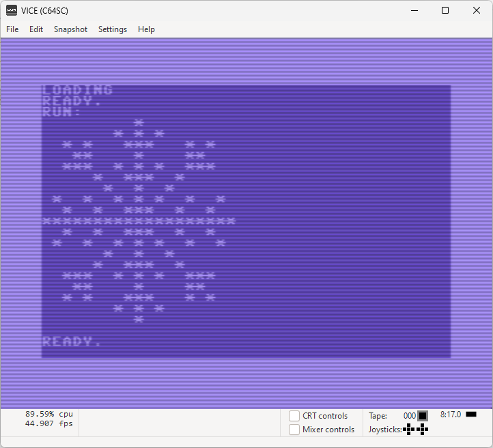The image size is (493, 448).
Task: Maximize the VICE window
Action: (445, 10)
